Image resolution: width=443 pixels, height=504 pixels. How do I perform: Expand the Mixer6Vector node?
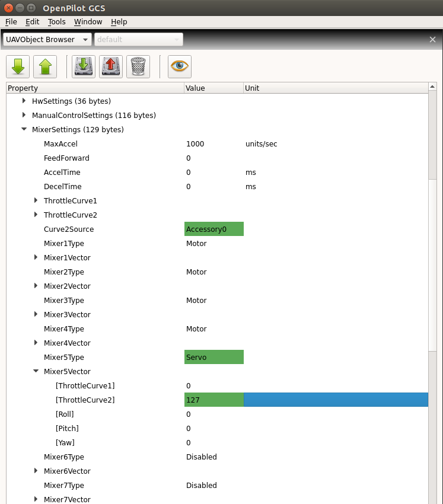pyautogui.click(x=36, y=471)
